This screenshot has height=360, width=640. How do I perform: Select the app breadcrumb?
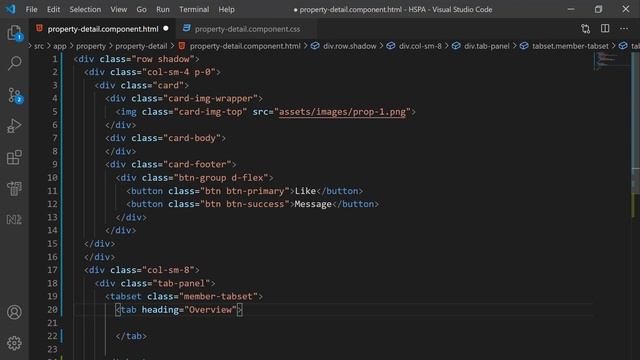click(60, 46)
